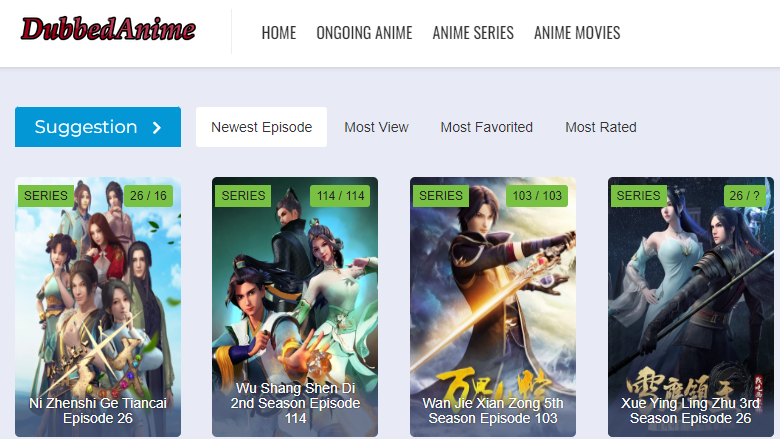This screenshot has width=780, height=439.
Task: Click SERIES badge on Wan Jie Xian Zong card
Action: tap(441, 196)
